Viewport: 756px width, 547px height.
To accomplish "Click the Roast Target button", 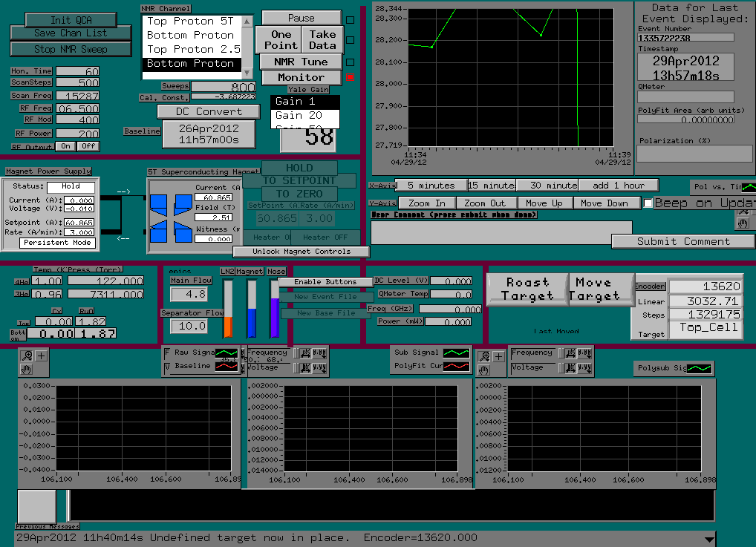I will 527,289.
